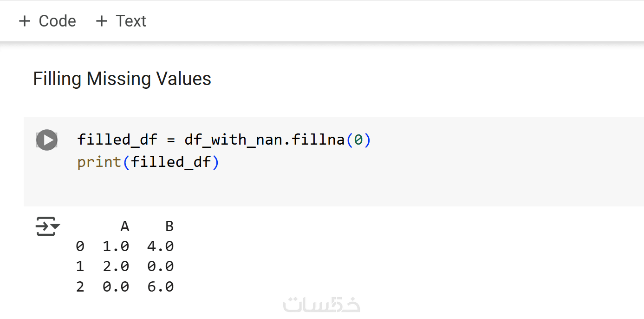
Task: Click the 0 argument inside fillna
Action: [x=358, y=140]
